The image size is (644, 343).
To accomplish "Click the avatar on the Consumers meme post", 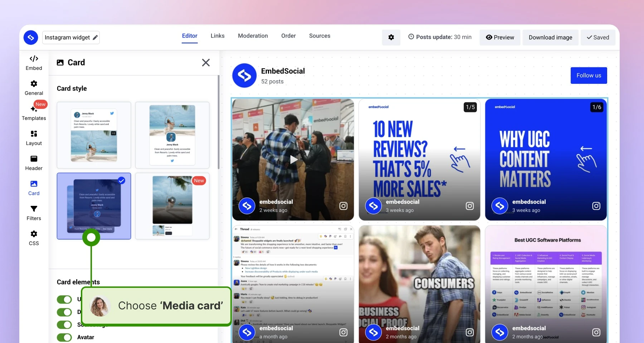I will [374, 332].
